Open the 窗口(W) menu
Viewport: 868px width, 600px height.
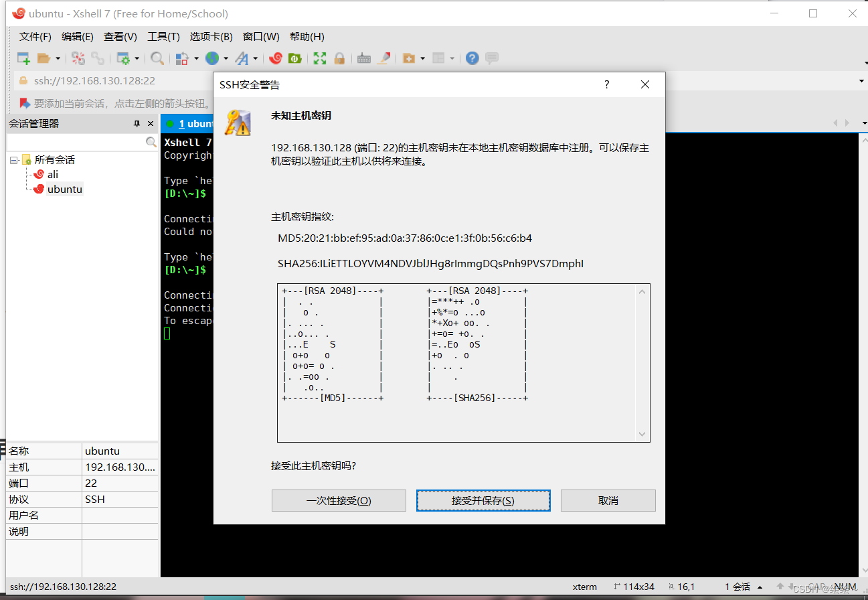[261, 37]
